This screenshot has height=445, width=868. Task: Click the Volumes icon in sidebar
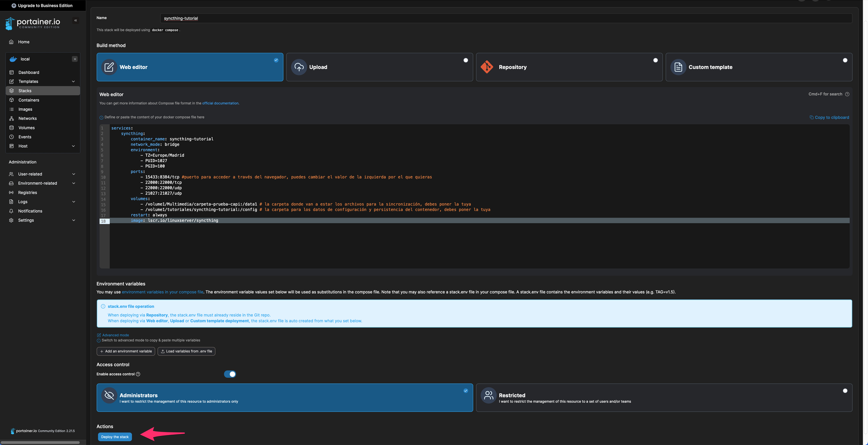coord(12,128)
